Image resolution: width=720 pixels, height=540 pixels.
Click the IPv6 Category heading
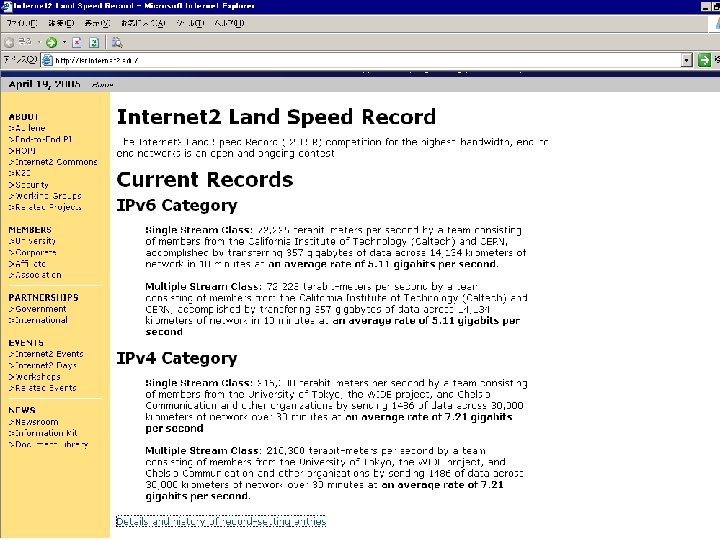(177, 205)
